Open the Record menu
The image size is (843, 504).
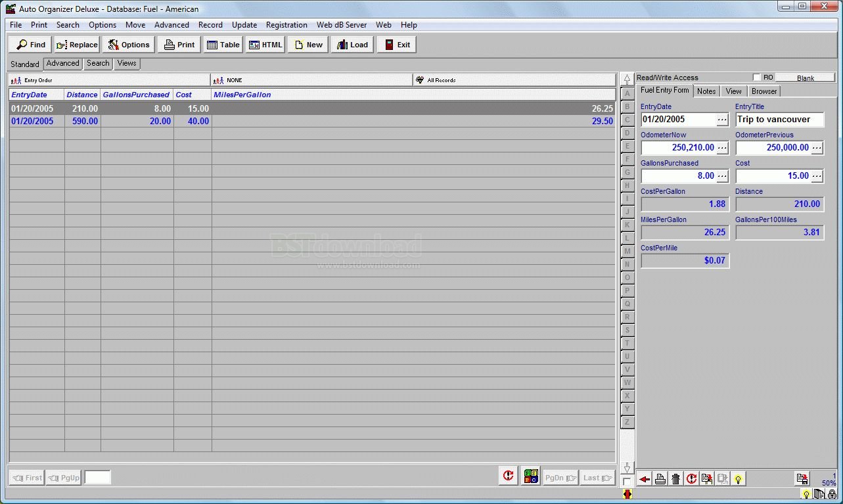pyautogui.click(x=210, y=25)
